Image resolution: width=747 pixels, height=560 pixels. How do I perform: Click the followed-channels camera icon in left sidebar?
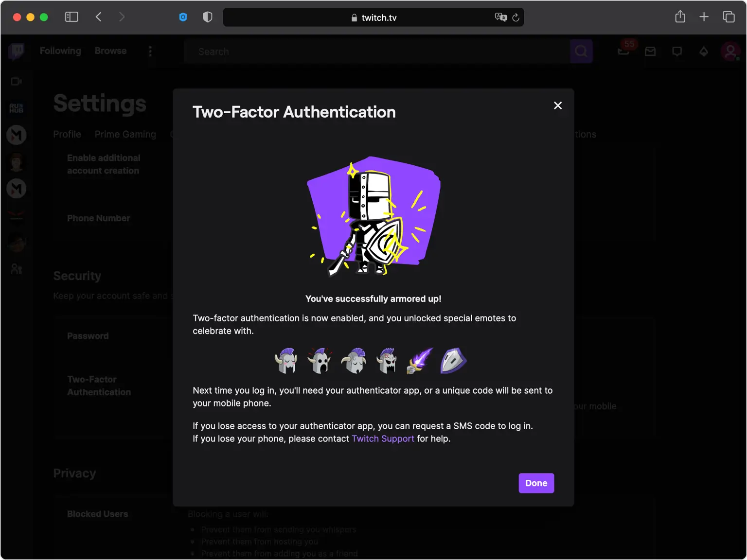tap(17, 81)
